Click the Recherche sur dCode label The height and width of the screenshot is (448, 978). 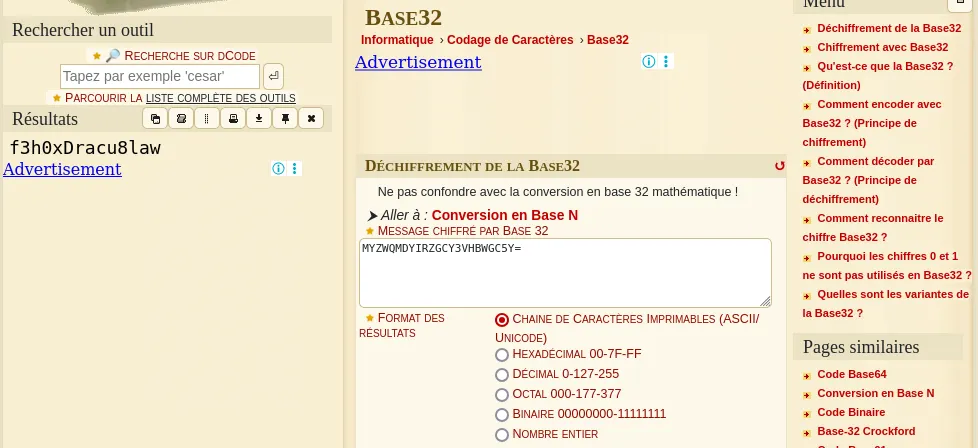coord(190,56)
